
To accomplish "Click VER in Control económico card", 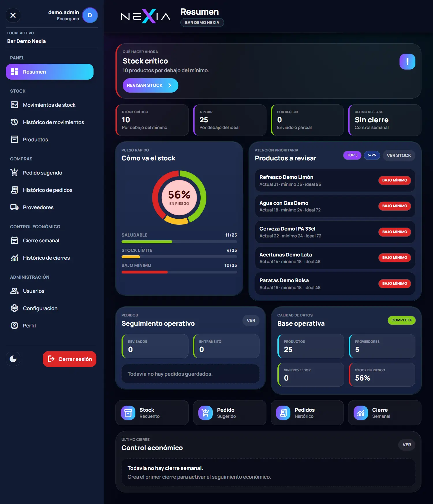I will 407,445.
